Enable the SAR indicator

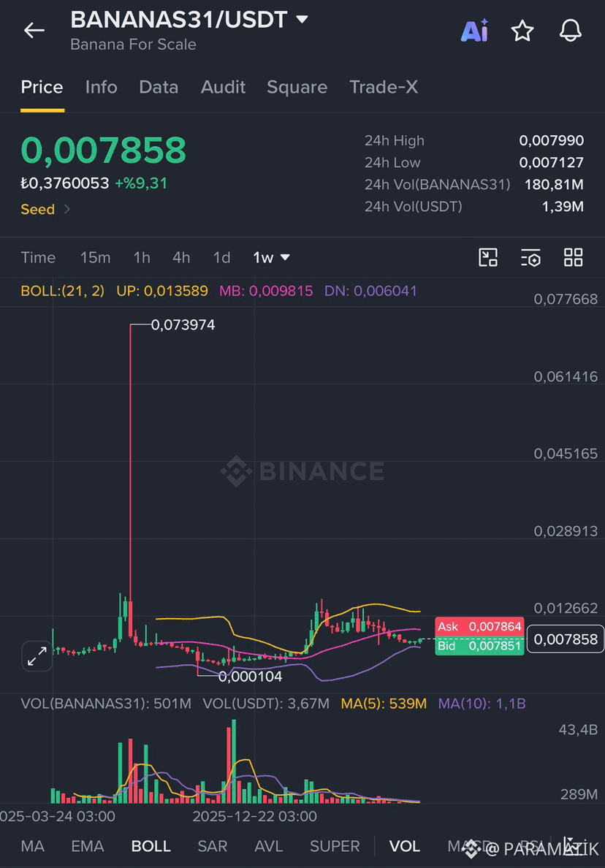tap(213, 846)
